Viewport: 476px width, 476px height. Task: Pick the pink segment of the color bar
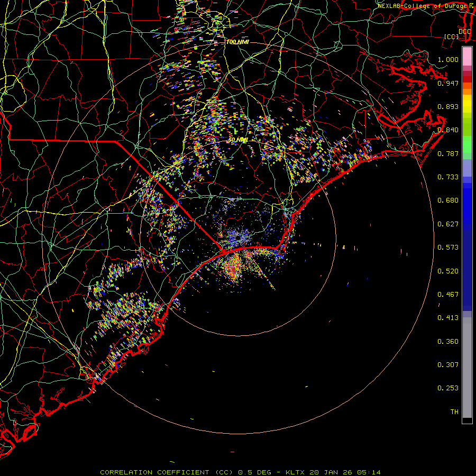tap(467, 57)
